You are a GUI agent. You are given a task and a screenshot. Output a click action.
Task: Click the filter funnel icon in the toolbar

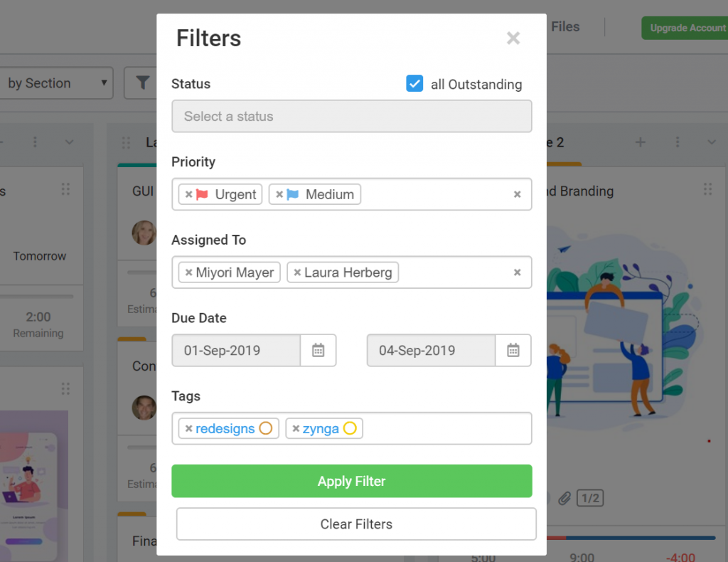[x=142, y=83]
